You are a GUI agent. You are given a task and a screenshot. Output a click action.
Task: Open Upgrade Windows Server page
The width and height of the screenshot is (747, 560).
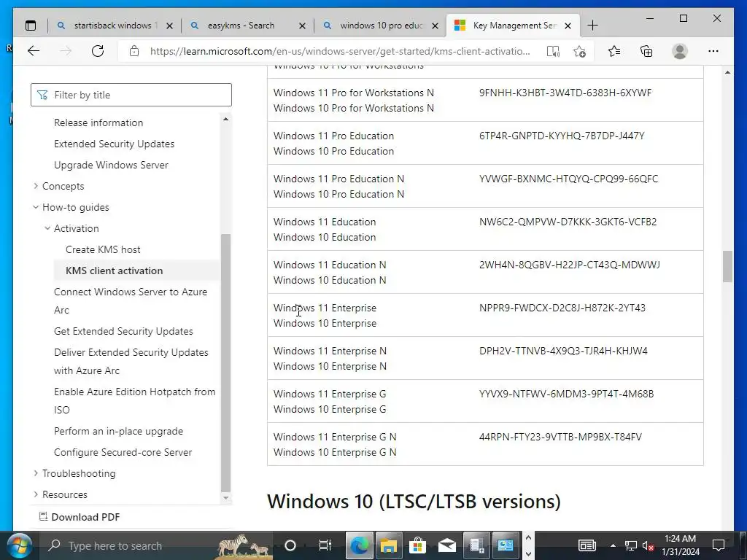tap(111, 165)
